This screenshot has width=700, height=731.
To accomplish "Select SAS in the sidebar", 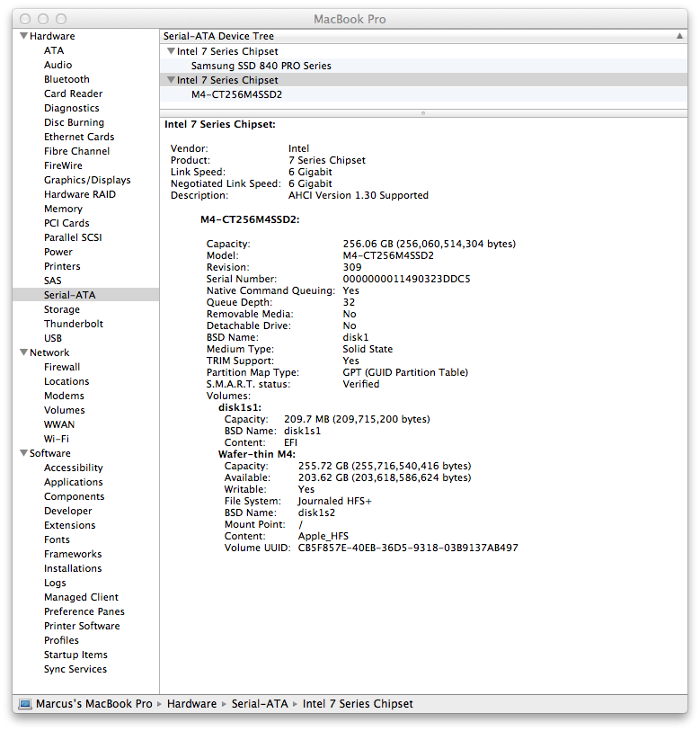I will (53, 281).
